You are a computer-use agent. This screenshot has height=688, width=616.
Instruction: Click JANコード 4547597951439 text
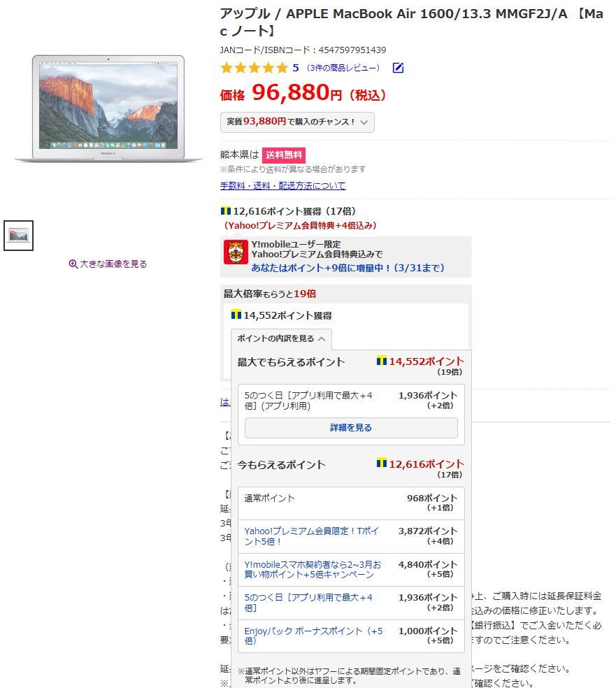(303, 50)
